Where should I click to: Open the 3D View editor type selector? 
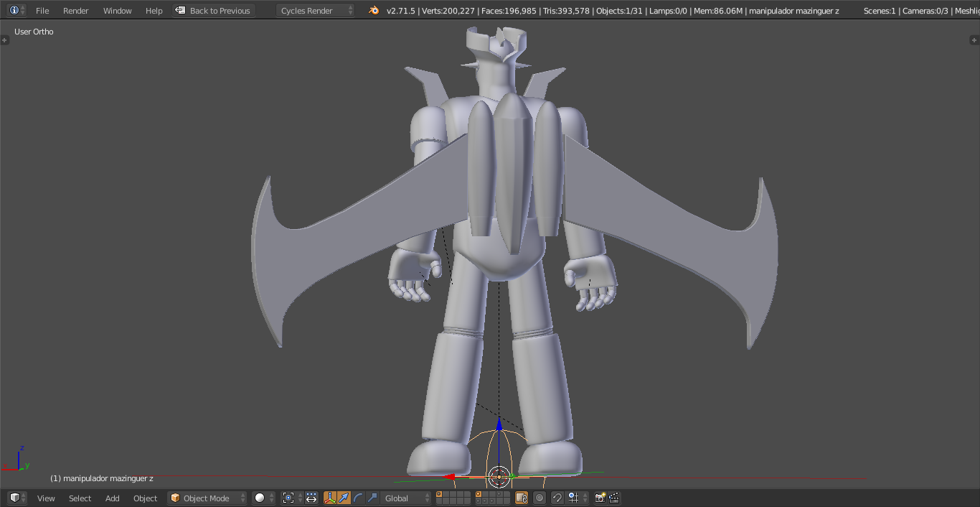click(17, 498)
